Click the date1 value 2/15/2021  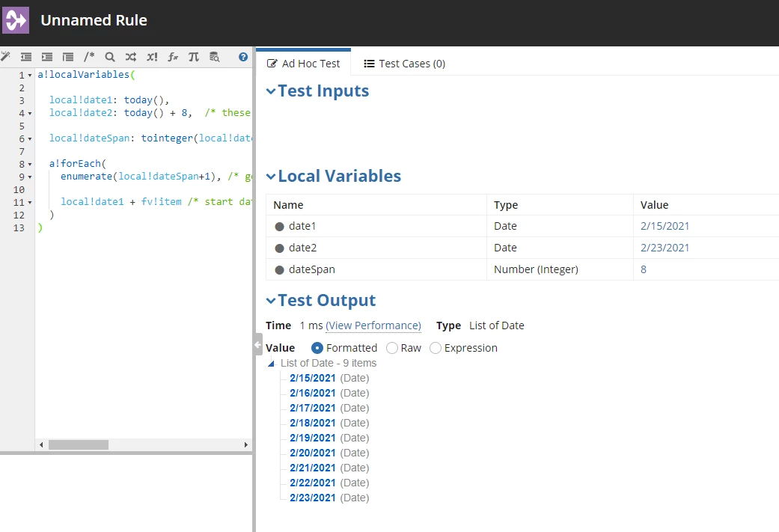coord(665,226)
